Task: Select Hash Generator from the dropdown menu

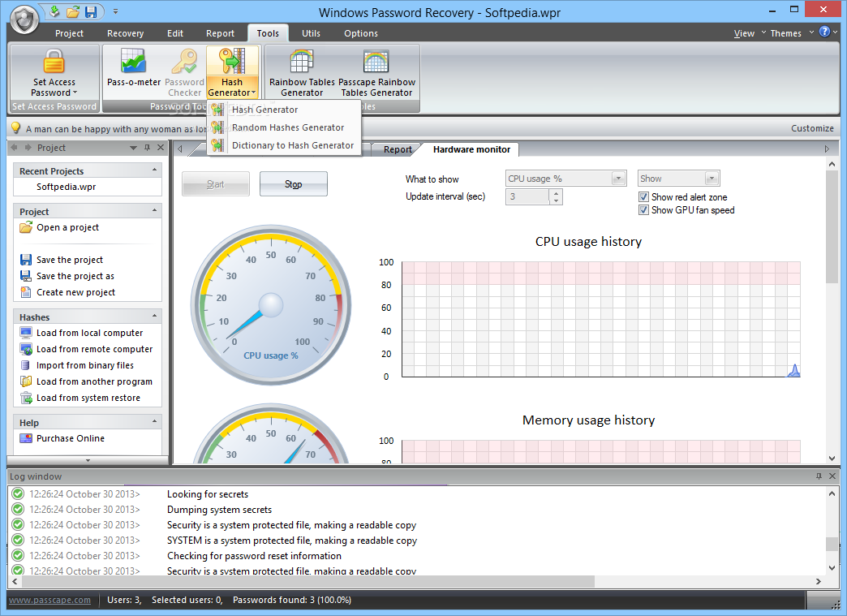Action: click(284, 110)
